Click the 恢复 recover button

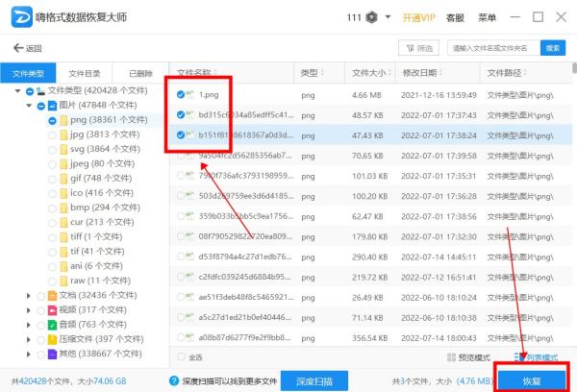pyautogui.click(x=532, y=380)
